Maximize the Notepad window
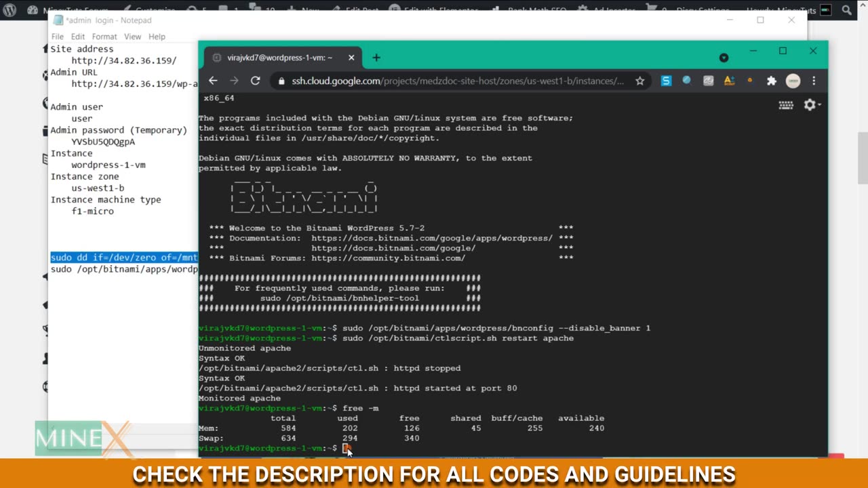The height and width of the screenshot is (488, 868). (760, 20)
